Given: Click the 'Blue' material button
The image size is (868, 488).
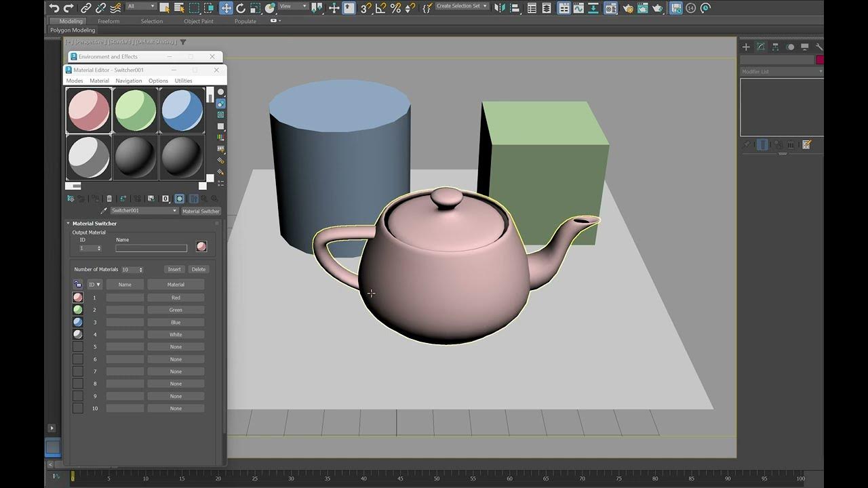Looking at the screenshot, I should [x=176, y=322].
